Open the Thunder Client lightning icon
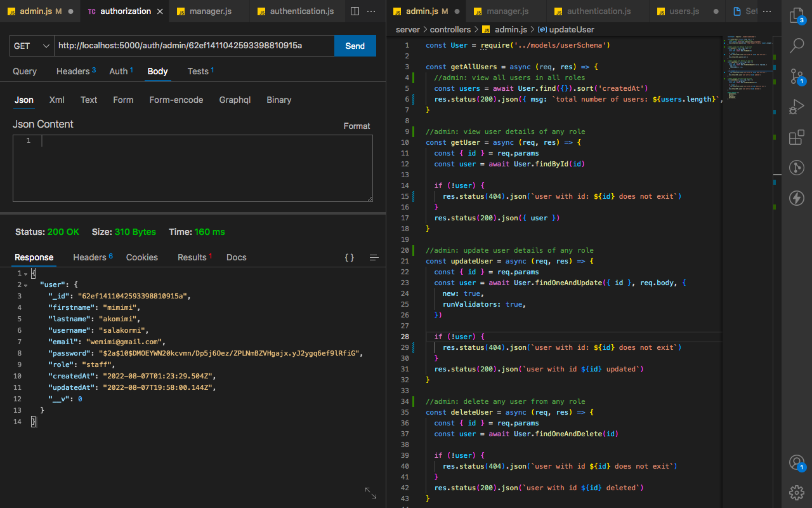The width and height of the screenshot is (812, 508). click(796, 199)
